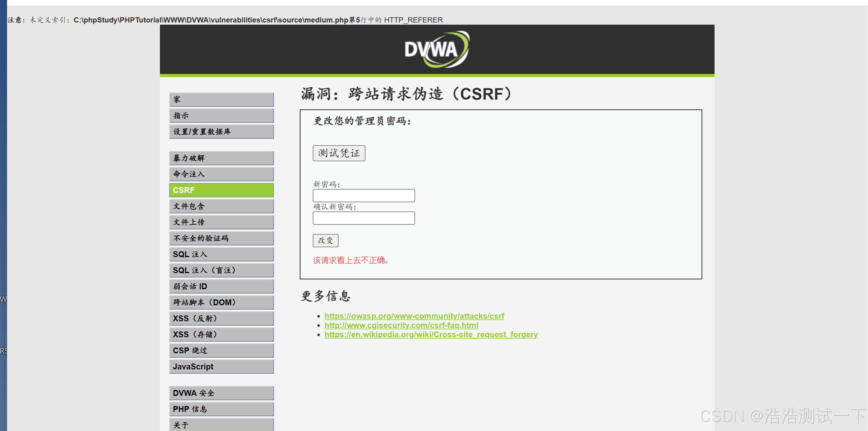Open the owasp.org CSRF attack link

(414, 316)
